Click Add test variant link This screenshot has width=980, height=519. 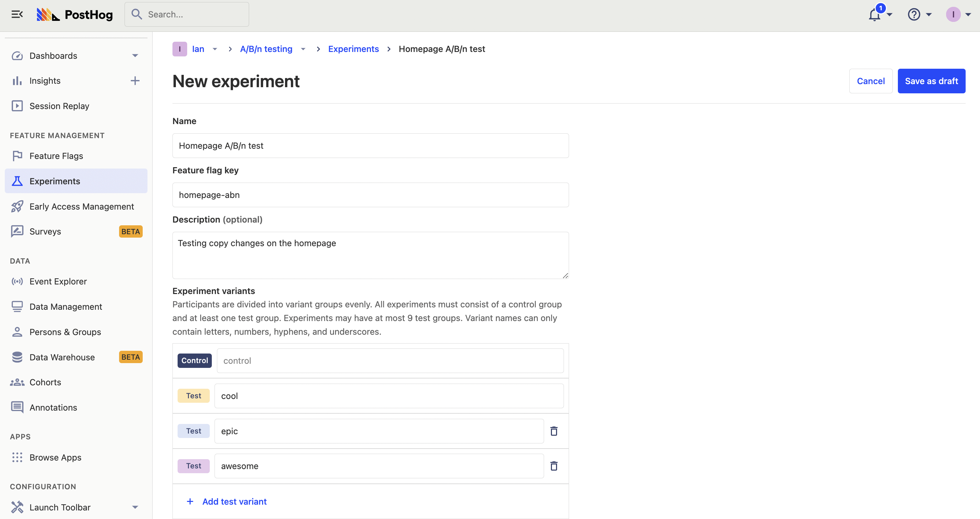pos(234,502)
